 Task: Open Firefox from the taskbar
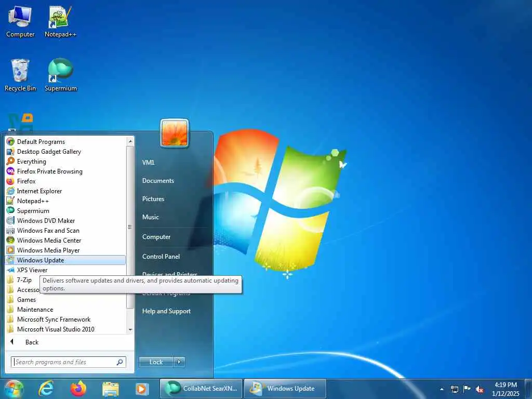pyautogui.click(x=78, y=389)
